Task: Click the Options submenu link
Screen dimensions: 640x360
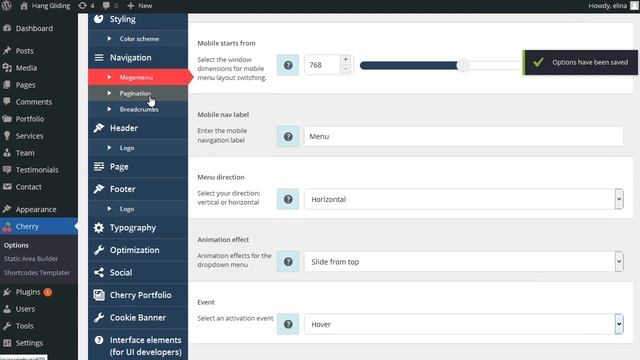Action: 16,245
